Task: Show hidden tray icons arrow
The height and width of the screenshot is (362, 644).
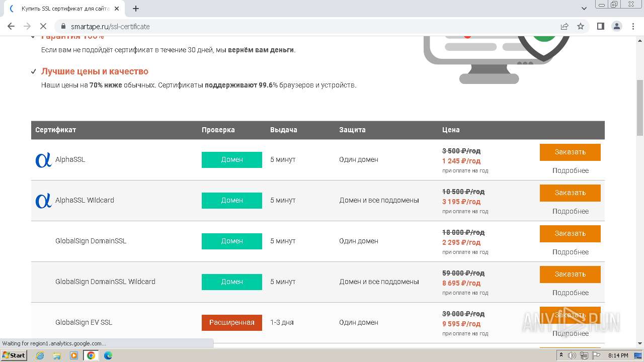Action: (561, 355)
